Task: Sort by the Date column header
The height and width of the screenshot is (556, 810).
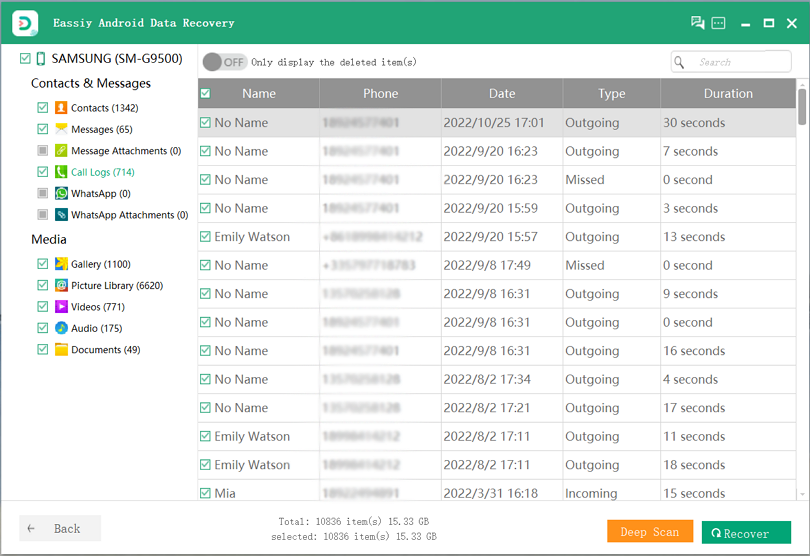Action: point(502,94)
